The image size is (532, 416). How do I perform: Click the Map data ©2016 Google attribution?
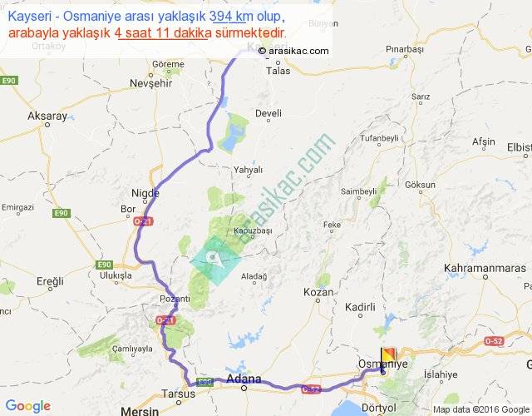(x=481, y=409)
